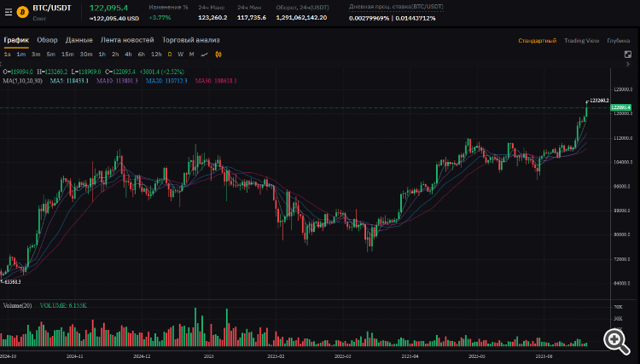Show the Глубина depth chart

(618, 40)
